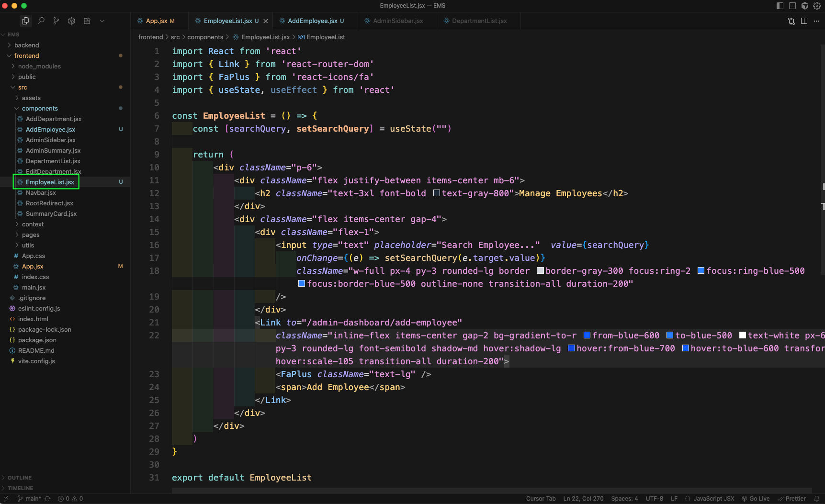Image resolution: width=825 pixels, height=504 pixels.
Task: Click the components breadcrumb segment
Action: coord(205,37)
